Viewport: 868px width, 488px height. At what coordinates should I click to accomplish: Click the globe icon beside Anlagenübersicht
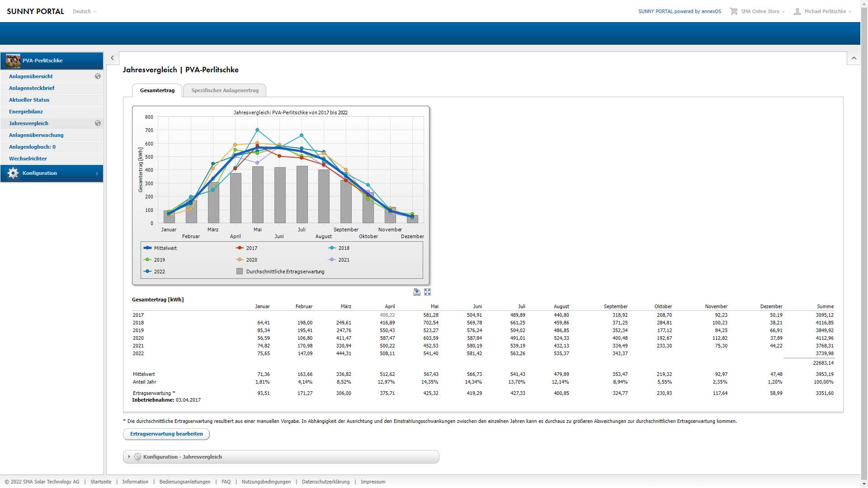pos(98,76)
